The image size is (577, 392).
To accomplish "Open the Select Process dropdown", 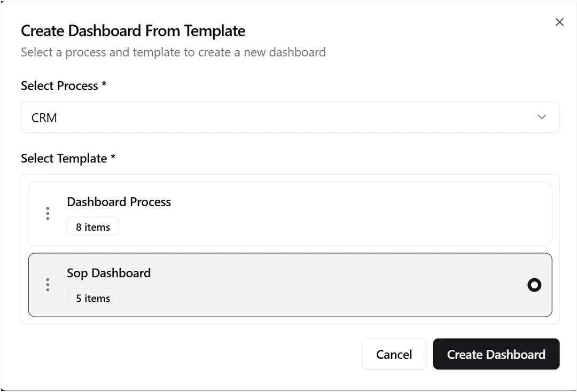I will tap(290, 117).
